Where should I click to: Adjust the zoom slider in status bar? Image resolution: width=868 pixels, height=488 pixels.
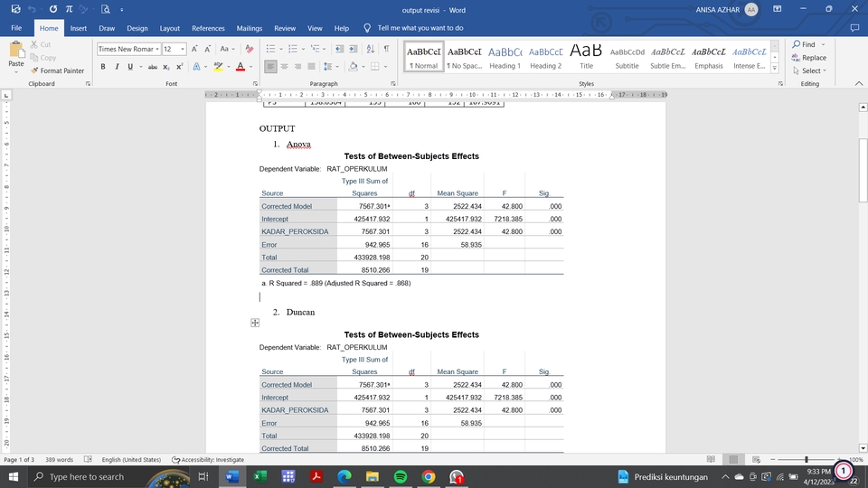(806, 460)
